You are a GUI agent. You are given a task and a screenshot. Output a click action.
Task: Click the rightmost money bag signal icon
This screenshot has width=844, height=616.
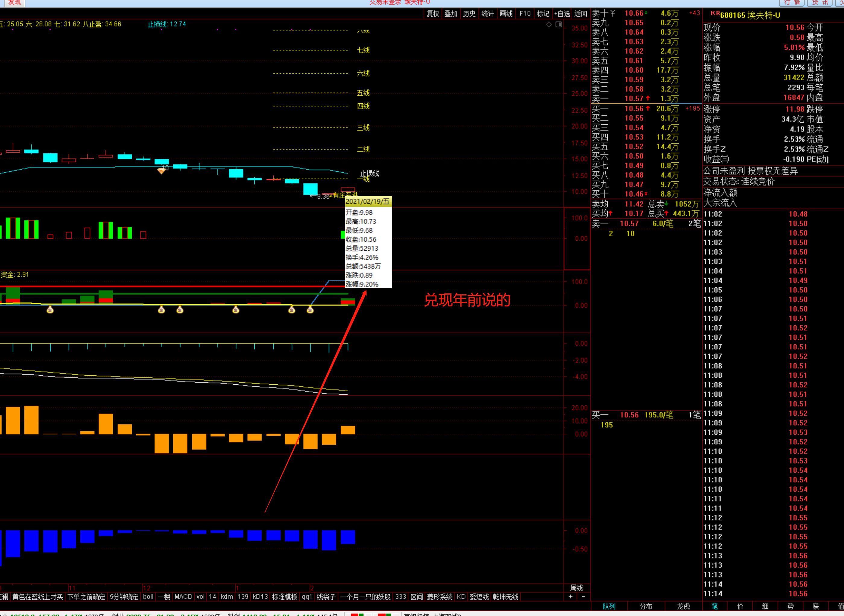tap(310, 309)
